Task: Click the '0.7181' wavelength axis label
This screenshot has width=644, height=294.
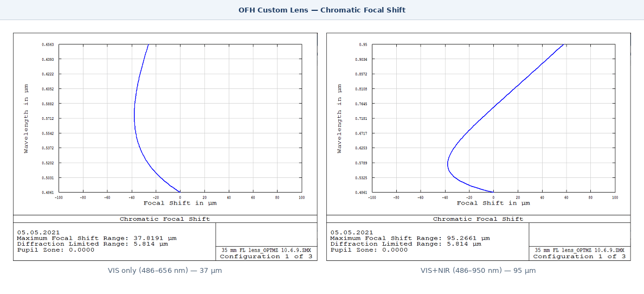Action: point(361,118)
